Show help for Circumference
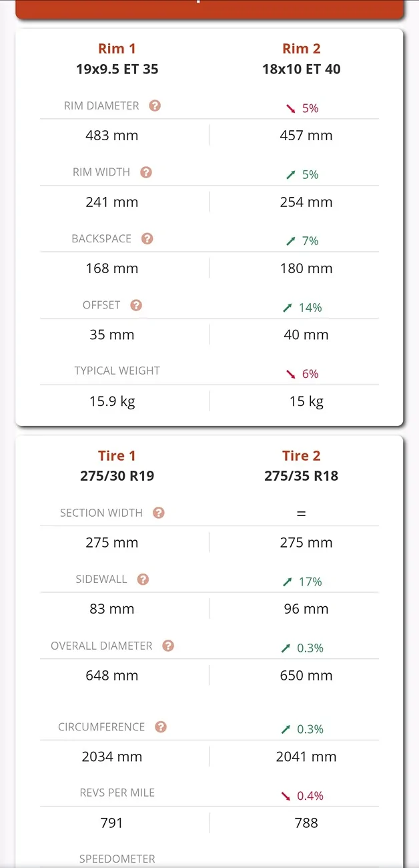This screenshot has height=868, width=419. coord(161,727)
